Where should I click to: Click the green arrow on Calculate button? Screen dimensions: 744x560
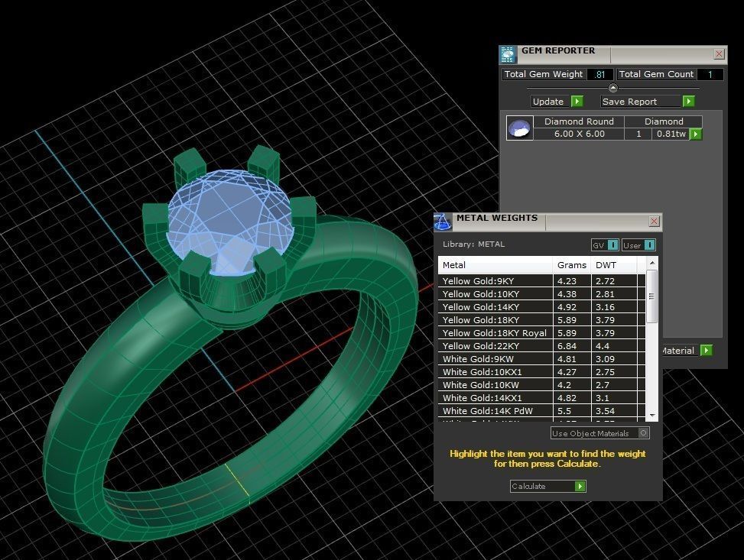[580, 486]
